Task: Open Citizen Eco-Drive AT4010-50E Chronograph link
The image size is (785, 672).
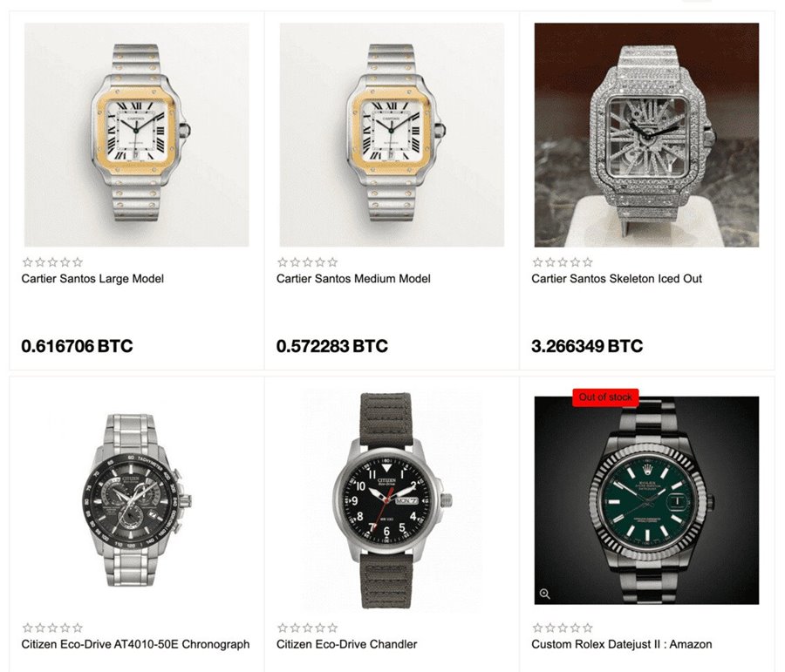Action: [x=135, y=644]
